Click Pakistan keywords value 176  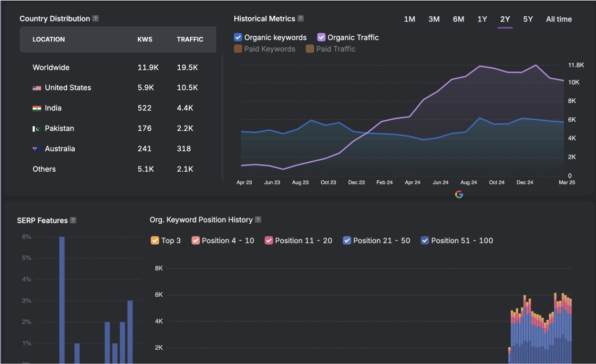[145, 129]
